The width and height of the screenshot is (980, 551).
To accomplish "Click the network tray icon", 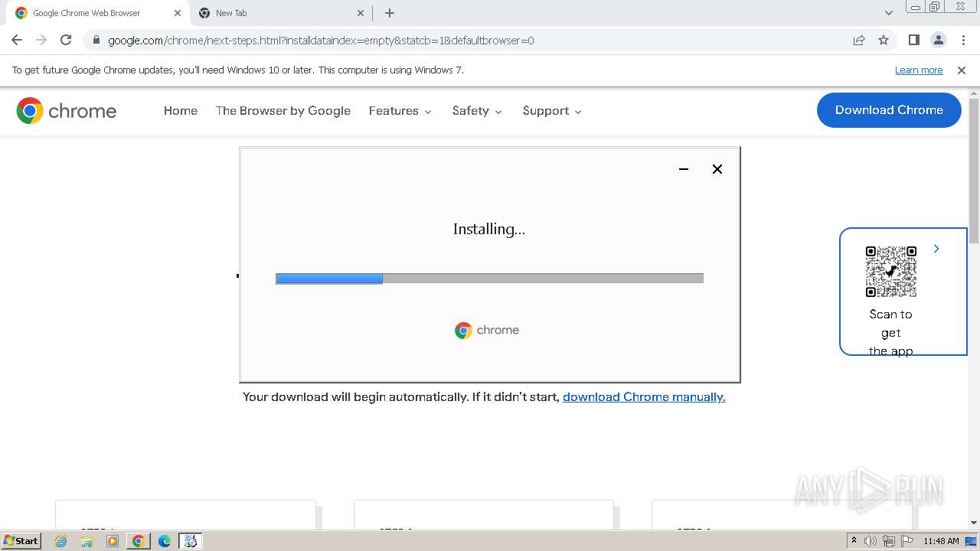I will (889, 541).
